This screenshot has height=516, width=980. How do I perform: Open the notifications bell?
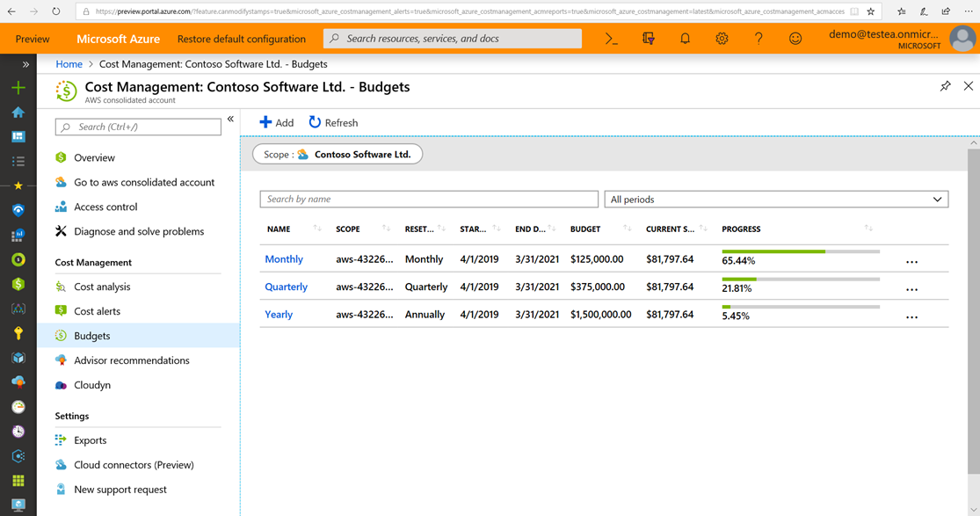tap(685, 39)
